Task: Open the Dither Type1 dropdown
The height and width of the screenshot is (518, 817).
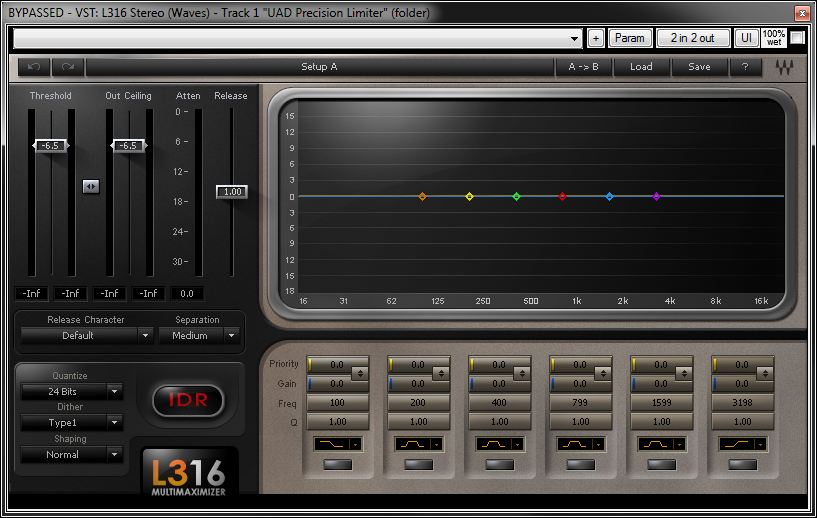Action: pyautogui.click(x=72, y=423)
